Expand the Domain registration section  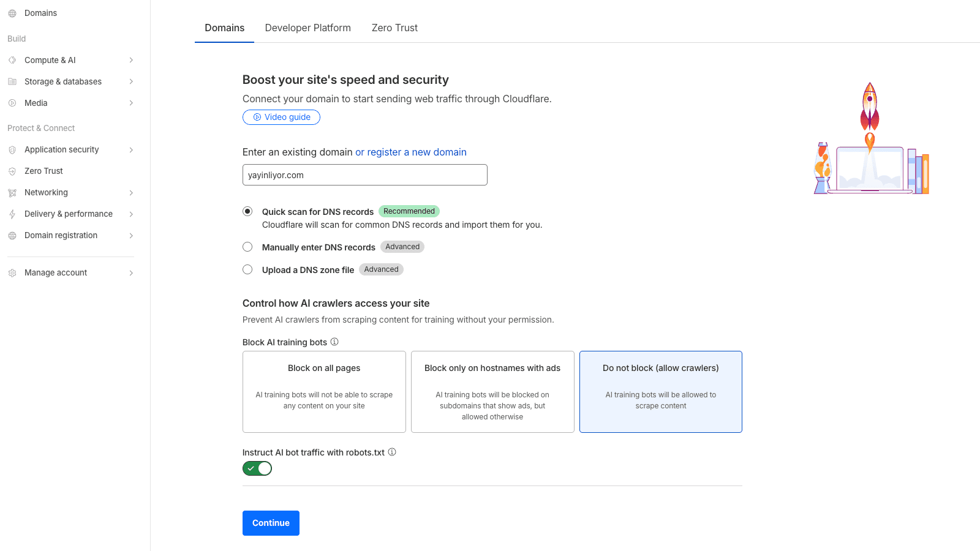point(70,236)
